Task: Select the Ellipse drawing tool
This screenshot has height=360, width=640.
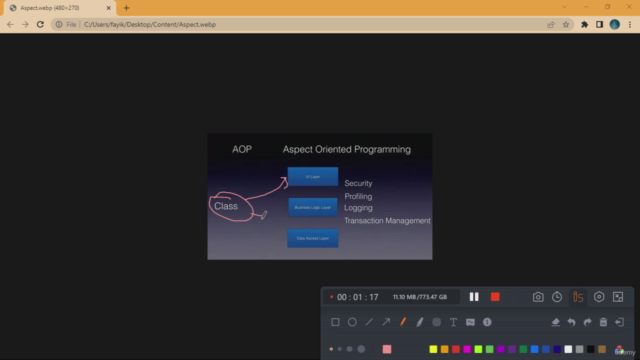Action: click(x=352, y=322)
